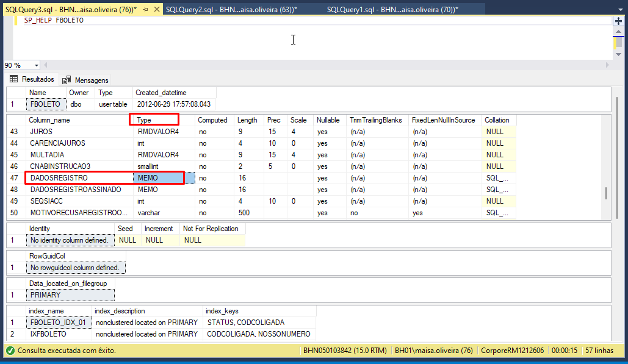The width and height of the screenshot is (628, 364).
Task: Select the DADOSREGISTRO cell
Action: tap(79, 178)
